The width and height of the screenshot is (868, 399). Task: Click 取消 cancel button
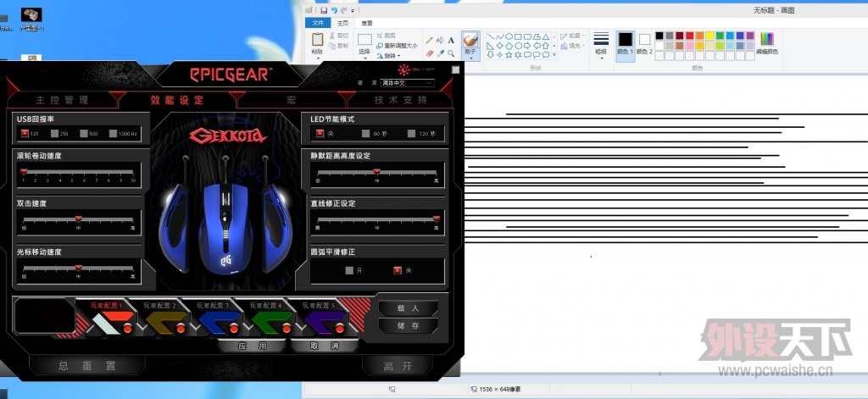[324, 346]
